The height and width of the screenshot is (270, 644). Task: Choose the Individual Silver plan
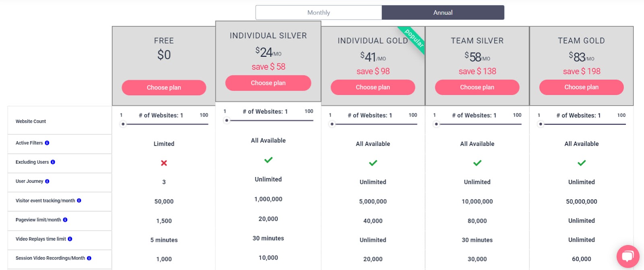268,83
